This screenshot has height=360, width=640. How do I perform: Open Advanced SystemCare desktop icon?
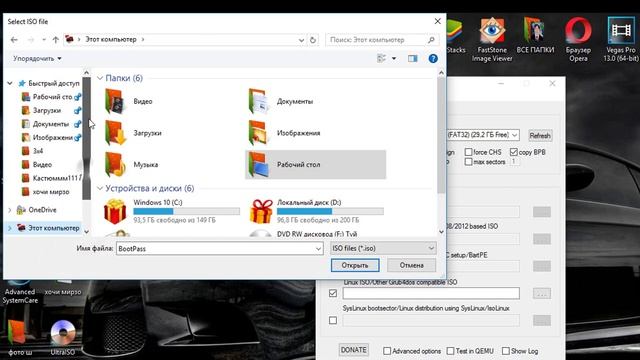[20, 292]
